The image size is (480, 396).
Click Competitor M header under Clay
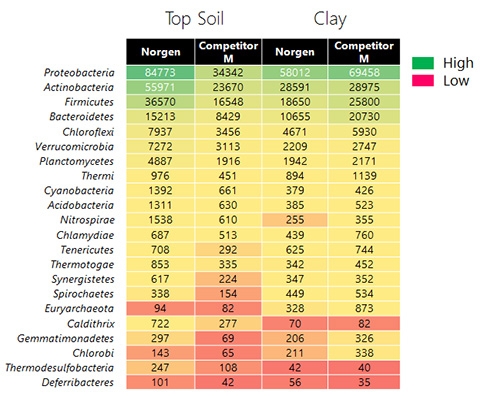pyautogui.click(x=364, y=52)
